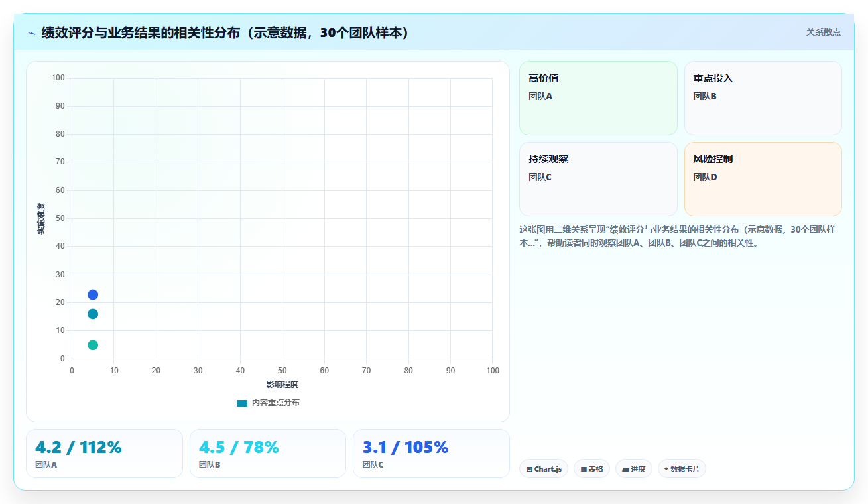Click the blue scatter point near 23
Viewport: 868px width, 504px height.
(93, 294)
